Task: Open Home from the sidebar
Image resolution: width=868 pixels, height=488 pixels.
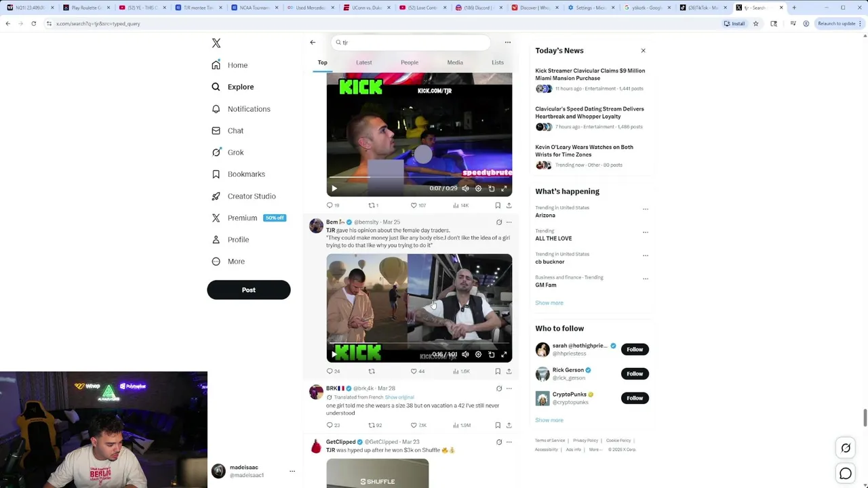Action: click(x=229, y=65)
